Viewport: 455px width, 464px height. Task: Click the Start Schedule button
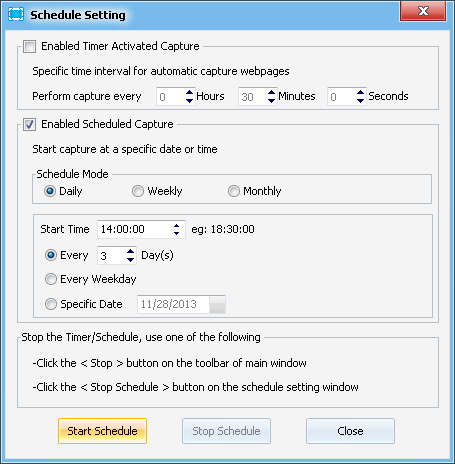[102, 431]
